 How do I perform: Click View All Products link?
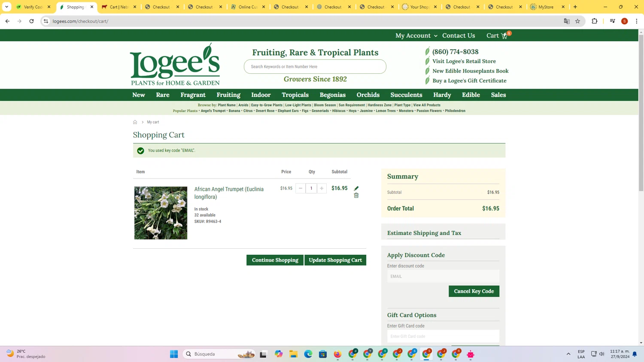[427, 105]
